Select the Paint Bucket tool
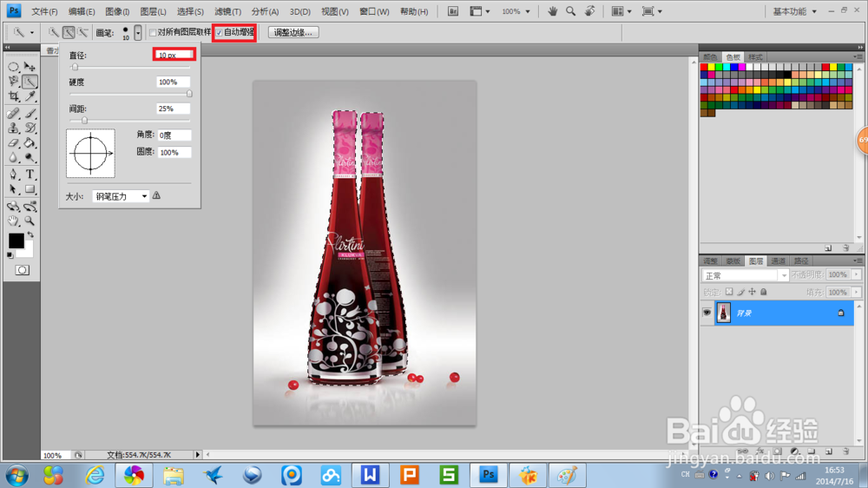Image resolution: width=868 pixels, height=488 pixels. click(x=30, y=143)
